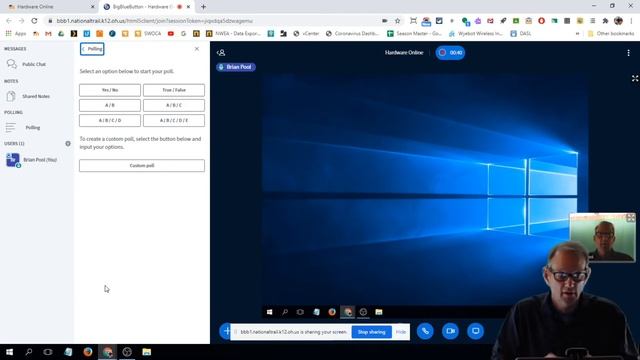Toggle webcam sharing button
Viewport: 640px width, 360px height.
[x=450, y=331]
